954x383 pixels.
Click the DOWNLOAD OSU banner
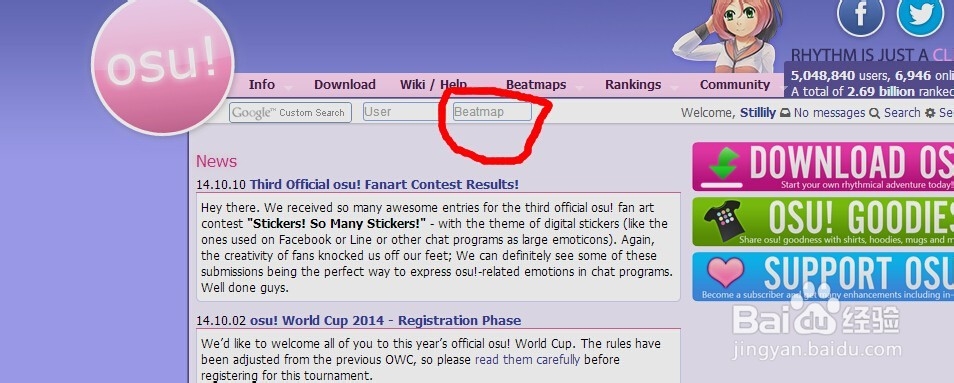click(823, 167)
